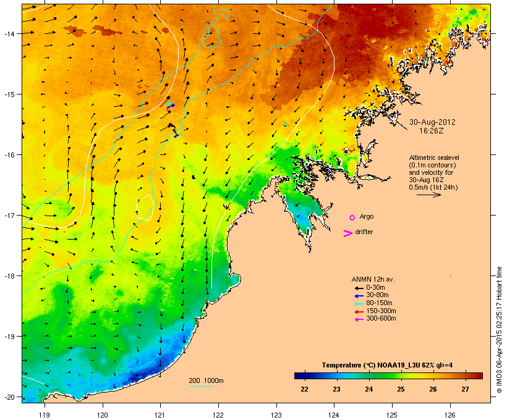507x420 pixels.
Task: Click the Altimetric sealevel caption
Action: click(x=434, y=157)
